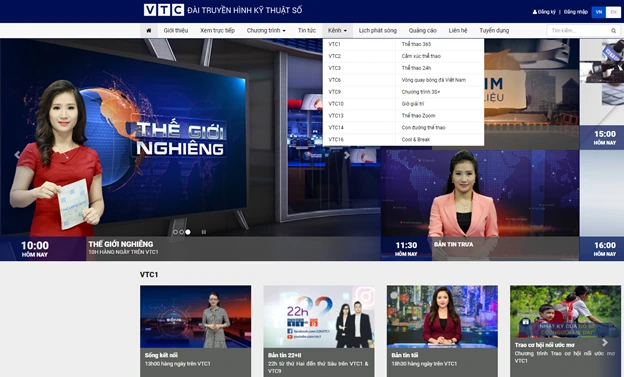
Task: Click the VTC logo
Action: 164,10
